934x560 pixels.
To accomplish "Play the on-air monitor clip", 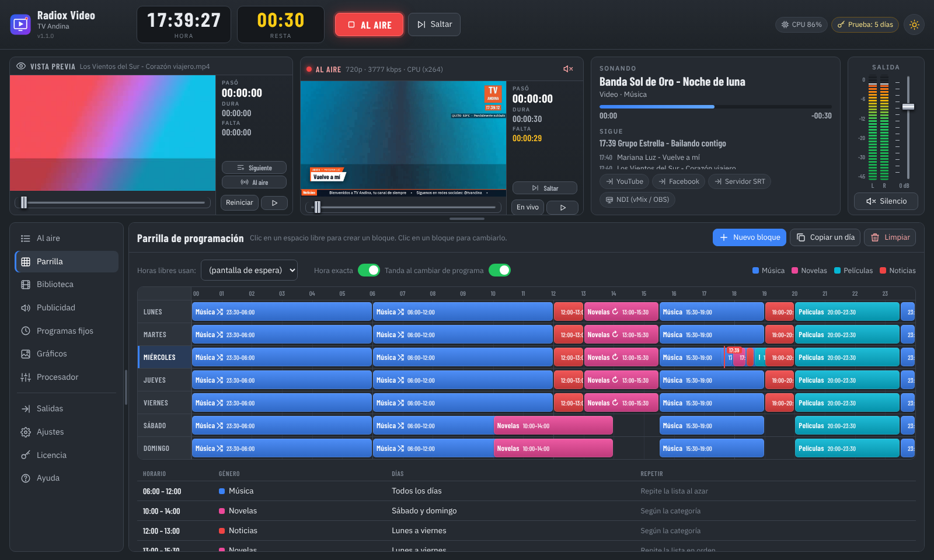I will point(563,207).
